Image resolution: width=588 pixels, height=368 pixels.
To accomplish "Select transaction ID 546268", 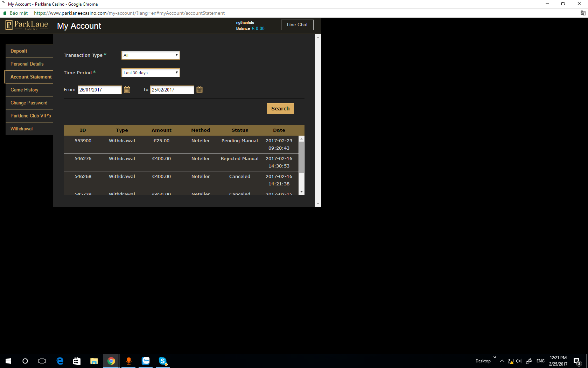I will pyautogui.click(x=83, y=177).
